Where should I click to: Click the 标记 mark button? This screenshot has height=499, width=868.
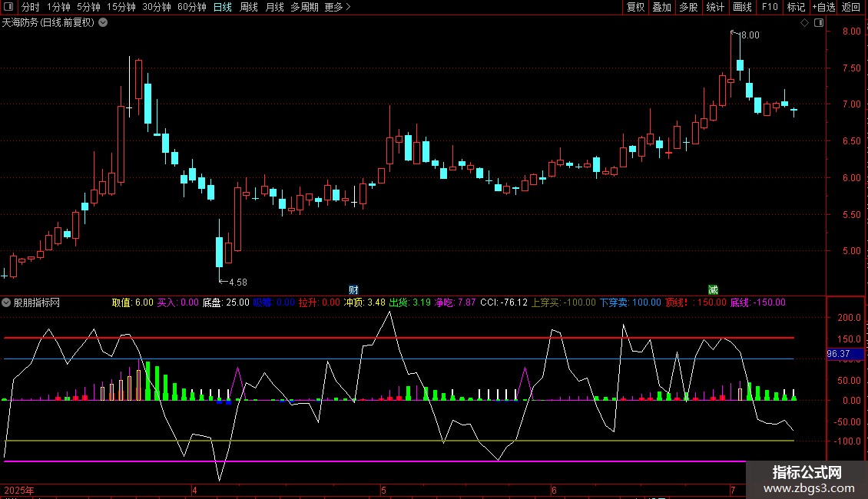[796, 7]
